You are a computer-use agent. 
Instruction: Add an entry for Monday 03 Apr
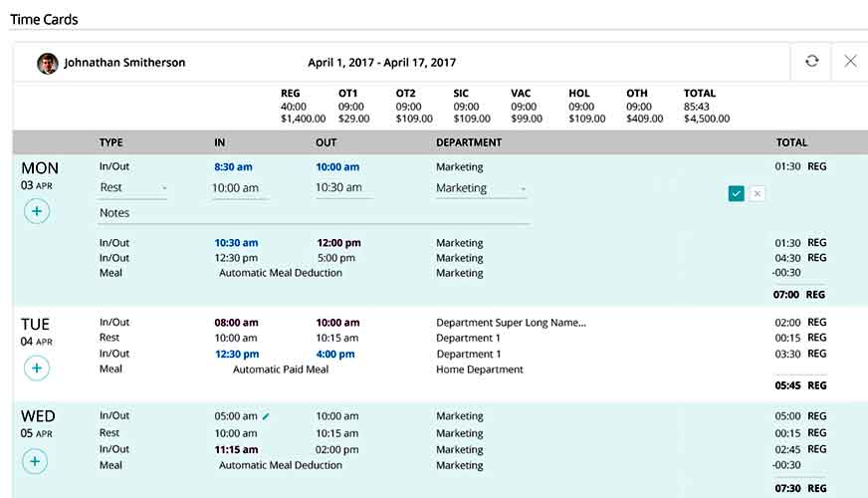pos(37,211)
